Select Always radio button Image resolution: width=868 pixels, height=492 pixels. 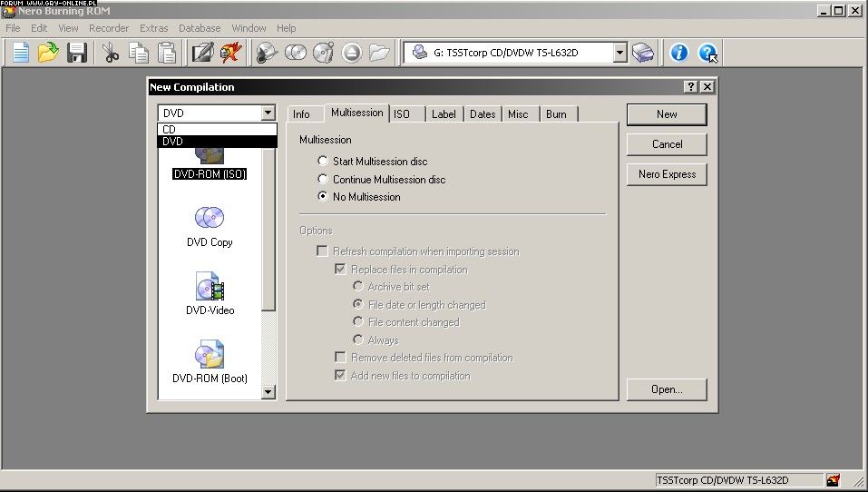click(375, 339)
